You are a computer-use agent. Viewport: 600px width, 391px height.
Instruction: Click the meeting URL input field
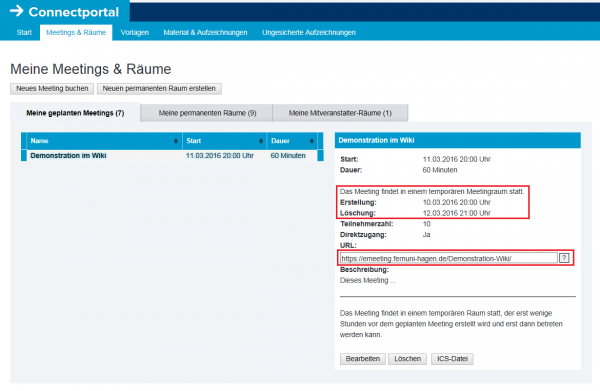(448, 258)
